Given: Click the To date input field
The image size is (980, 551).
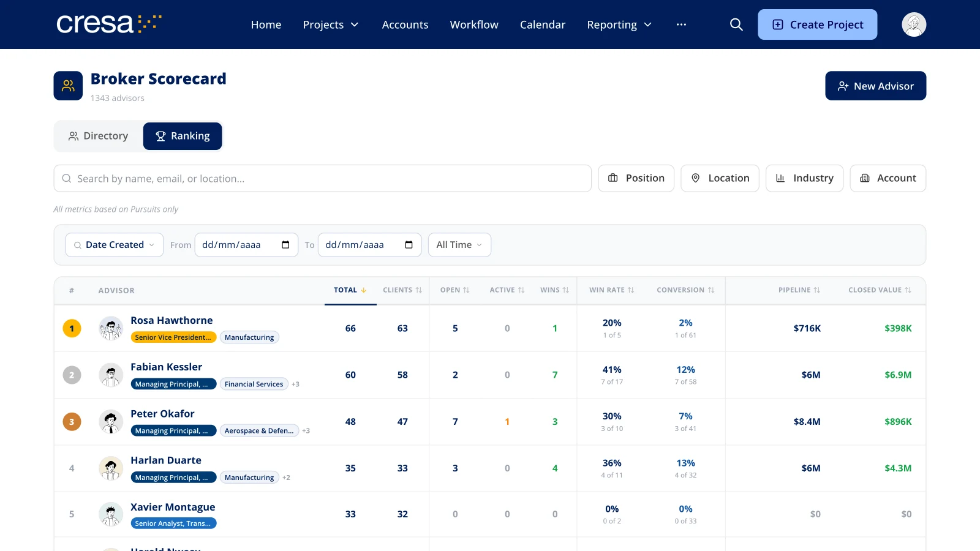Looking at the screenshot, I should click(369, 245).
